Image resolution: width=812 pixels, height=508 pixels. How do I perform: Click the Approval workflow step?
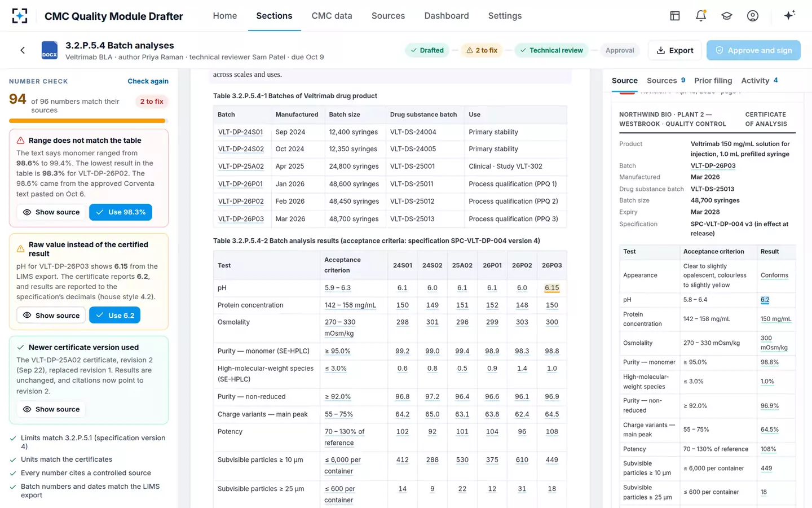(620, 50)
